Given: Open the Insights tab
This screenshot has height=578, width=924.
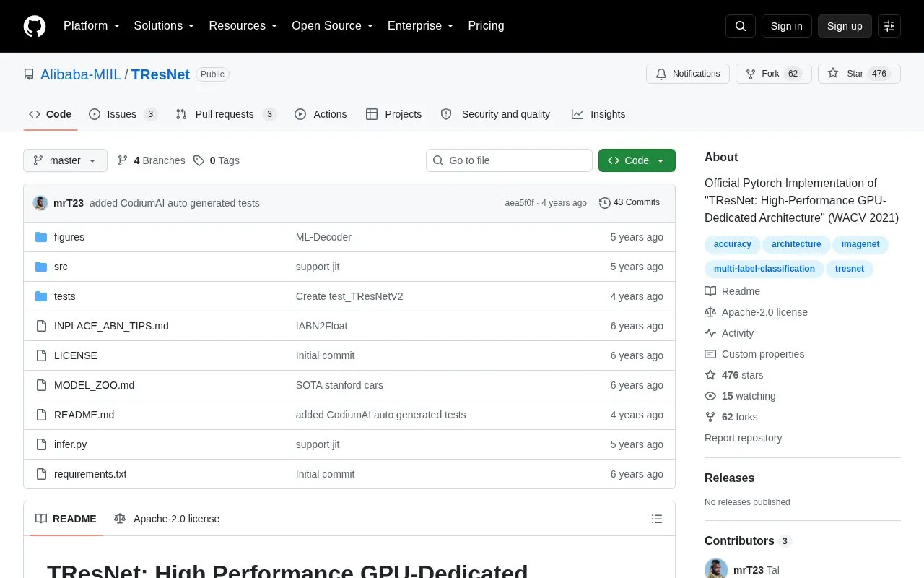Looking at the screenshot, I should pyautogui.click(x=598, y=114).
